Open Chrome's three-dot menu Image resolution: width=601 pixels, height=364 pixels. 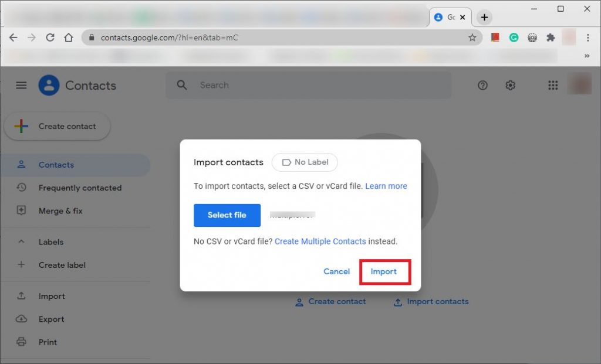point(588,37)
